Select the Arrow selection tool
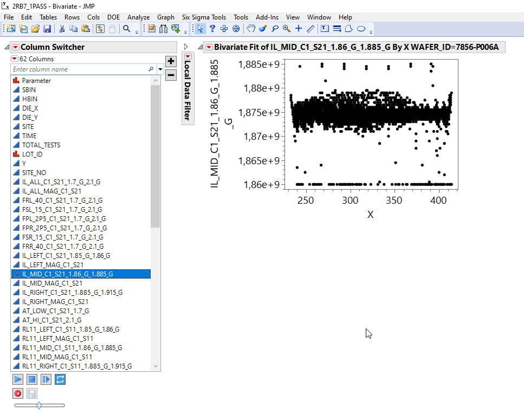Viewport: 524px width, 420px height. click(x=200, y=29)
